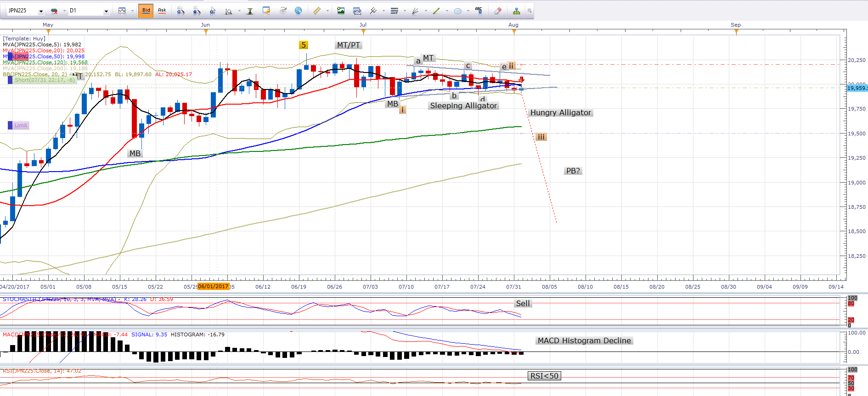Expand the toolbar overflow options menu

click(529, 11)
